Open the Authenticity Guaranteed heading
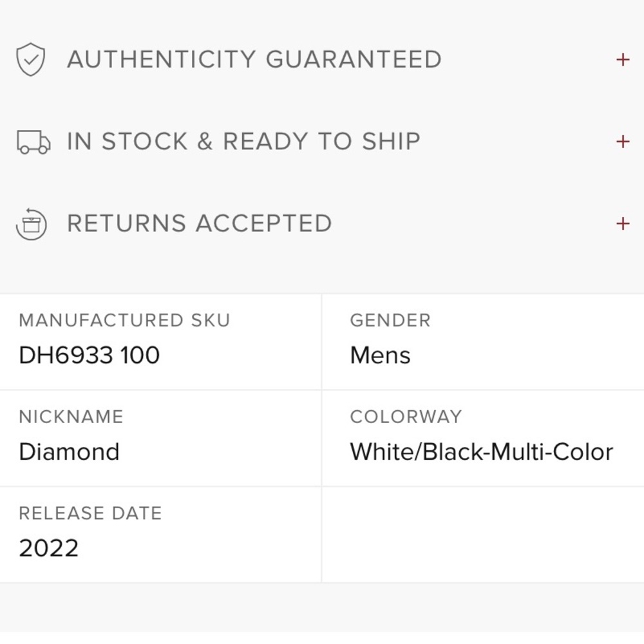This screenshot has height=644, width=644. coord(254,59)
